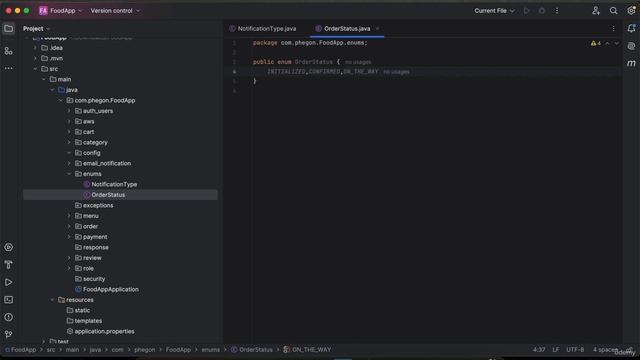Open the Terminal tool window
This screenshot has width=640, height=360.
click(9, 300)
